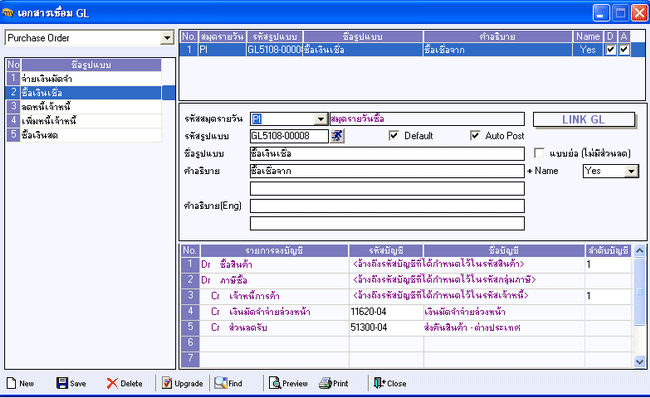Open the PI journal code dropdown
Screen dimensions: 650x398
point(320,119)
